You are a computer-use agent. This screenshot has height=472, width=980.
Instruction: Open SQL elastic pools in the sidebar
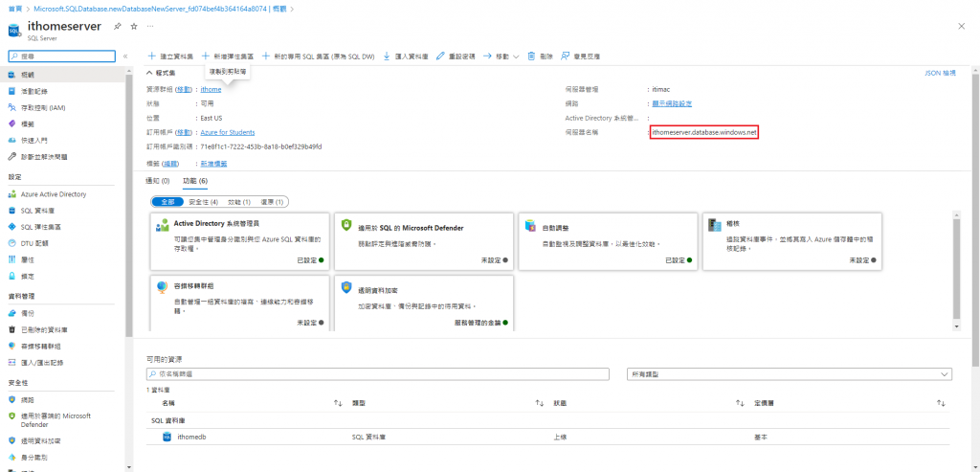(x=40, y=227)
